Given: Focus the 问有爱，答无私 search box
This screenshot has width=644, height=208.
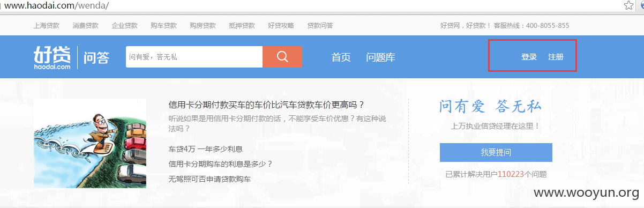Looking at the screenshot, I should pyautogui.click(x=194, y=57).
